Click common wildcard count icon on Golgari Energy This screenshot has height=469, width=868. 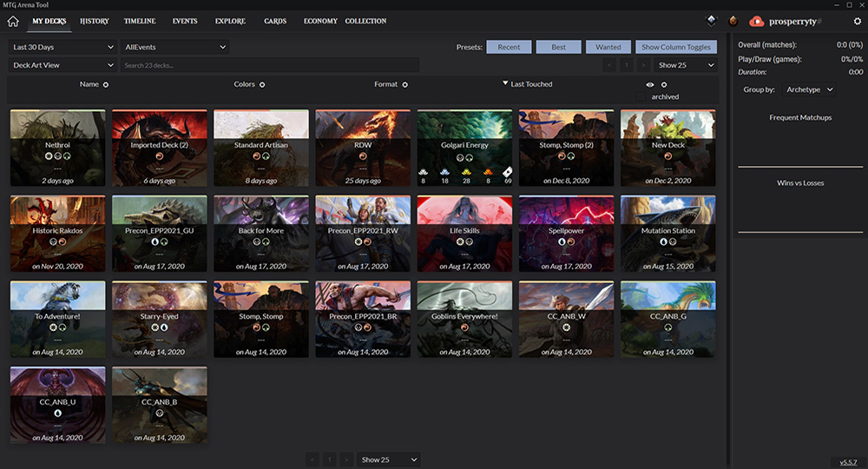(x=424, y=172)
